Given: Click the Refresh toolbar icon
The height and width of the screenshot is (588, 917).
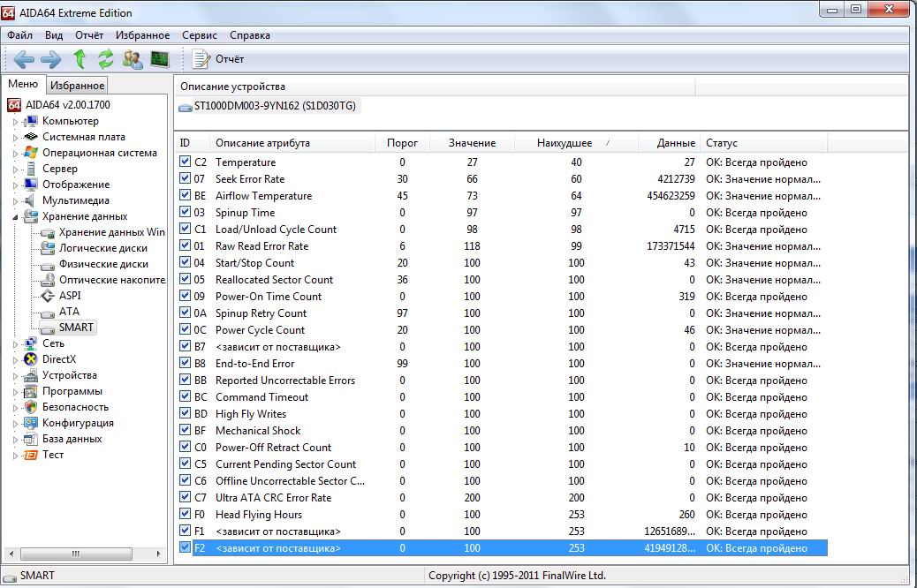Looking at the screenshot, I should (106, 59).
